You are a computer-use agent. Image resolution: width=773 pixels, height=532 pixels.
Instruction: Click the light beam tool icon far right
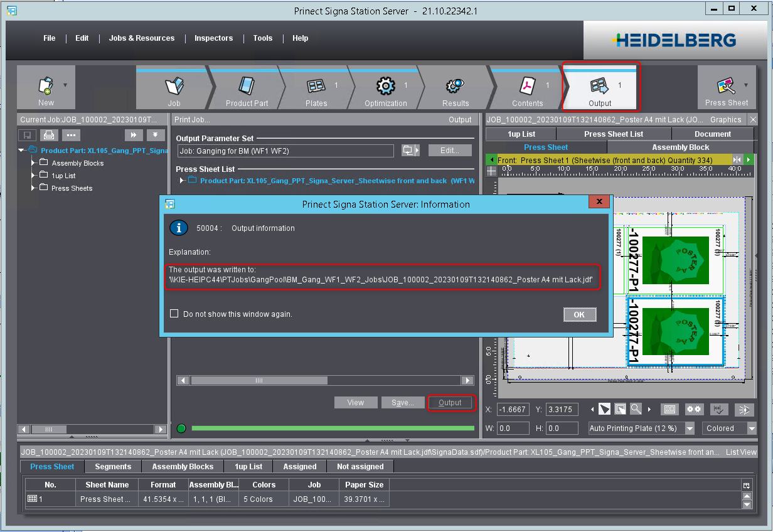tap(744, 409)
